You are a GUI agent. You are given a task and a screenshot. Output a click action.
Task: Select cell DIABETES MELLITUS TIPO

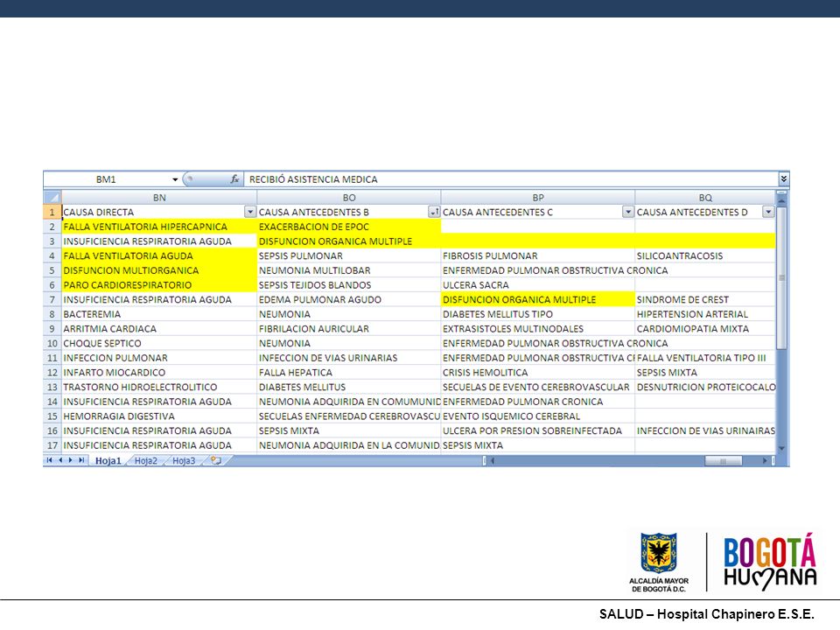[x=538, y=314]
